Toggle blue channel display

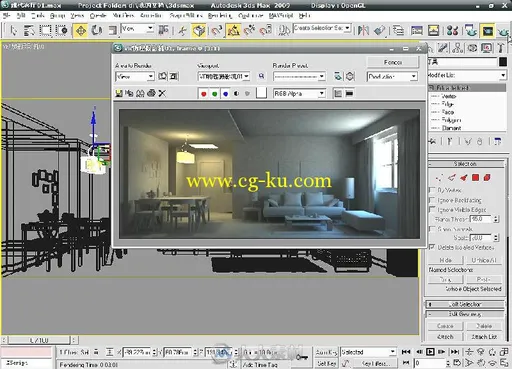pyautogui.click(x=226, y=94)
